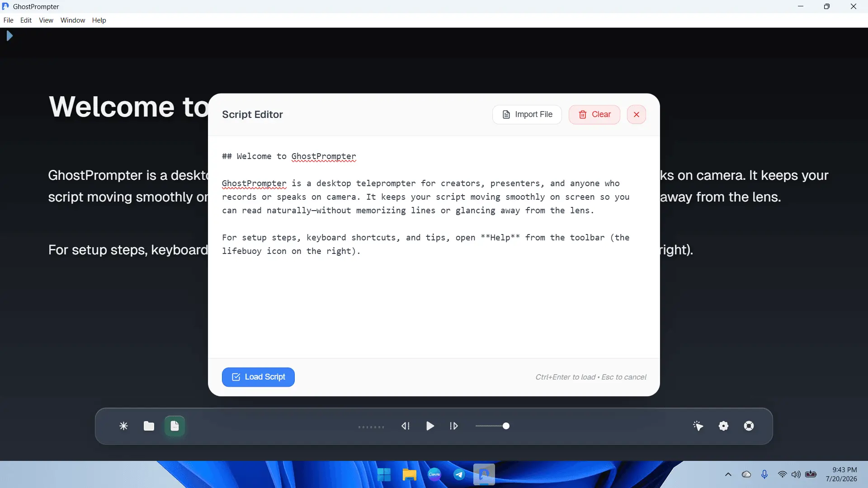Image resolution: width=868 pixels, height=488 pixels.
Task: Click the volume speaker tray icon
Action: coord(796,475)
